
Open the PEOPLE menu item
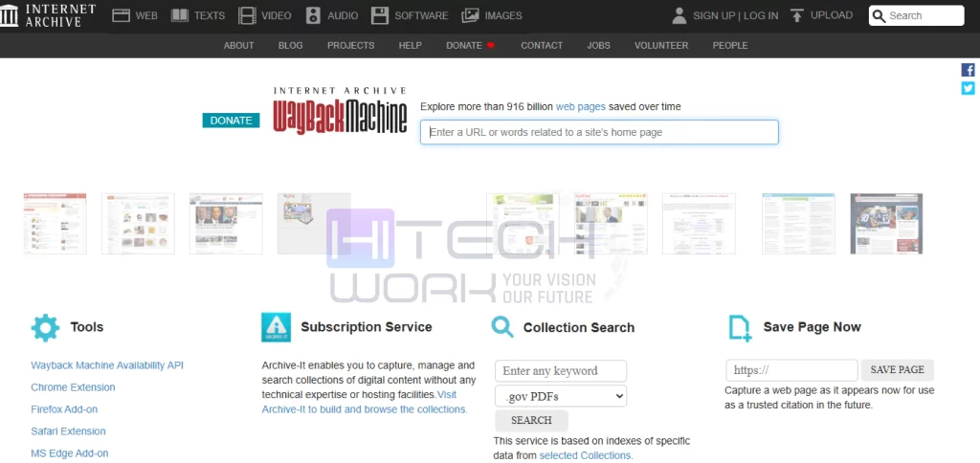pos(730,46)
